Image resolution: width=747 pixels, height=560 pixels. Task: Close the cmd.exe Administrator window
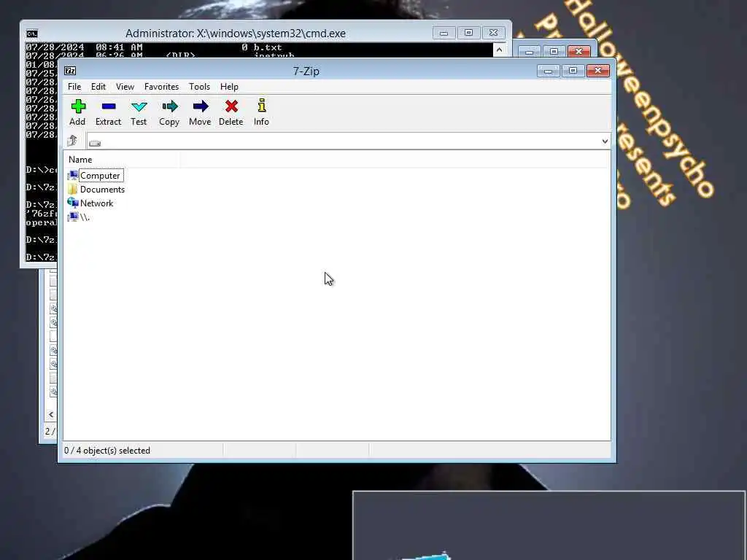(x=494, y=33)
